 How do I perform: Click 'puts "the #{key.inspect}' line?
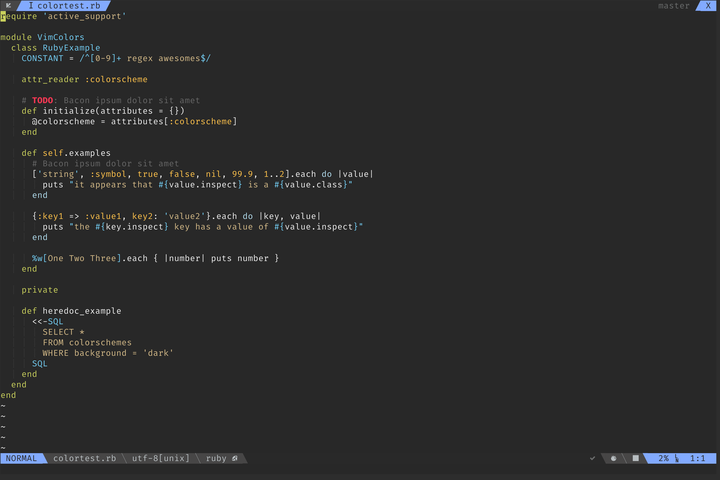[202, 227]
